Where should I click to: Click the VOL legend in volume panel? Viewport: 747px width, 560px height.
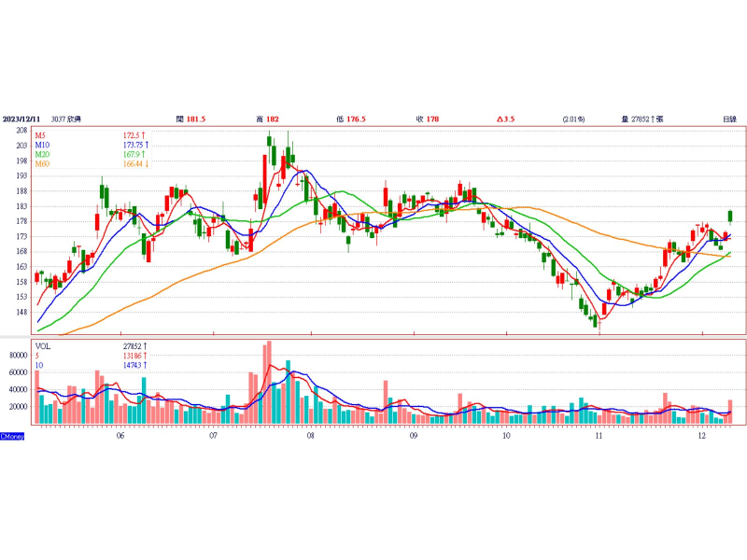43,345
